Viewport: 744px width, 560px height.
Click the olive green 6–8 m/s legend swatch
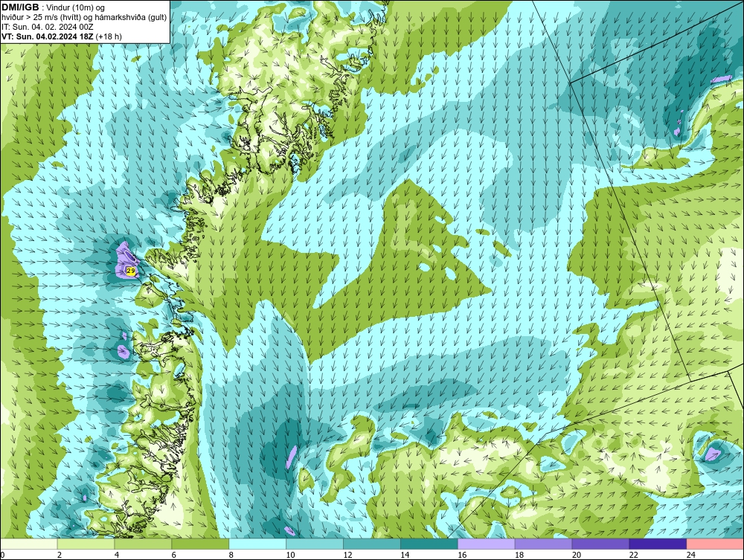pyautogui.click(x=200, y=544)
